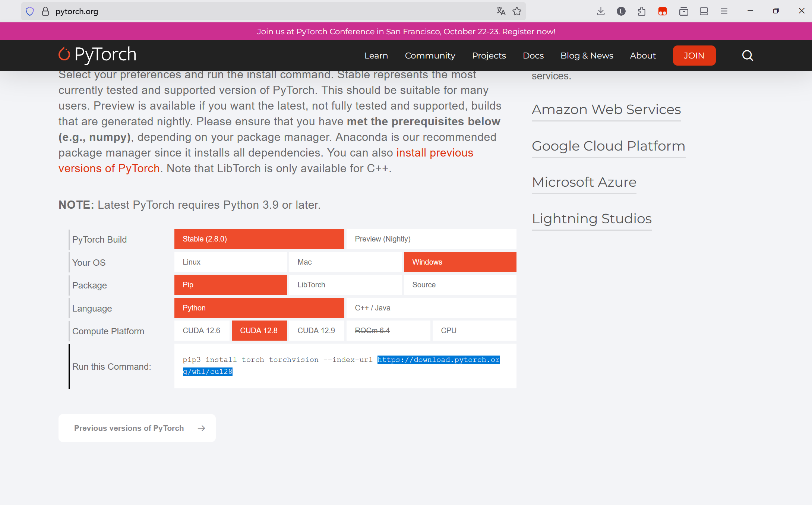Select Python as the language
The height and width of the screenshot is (505, 812).
(x=259, y=308)
